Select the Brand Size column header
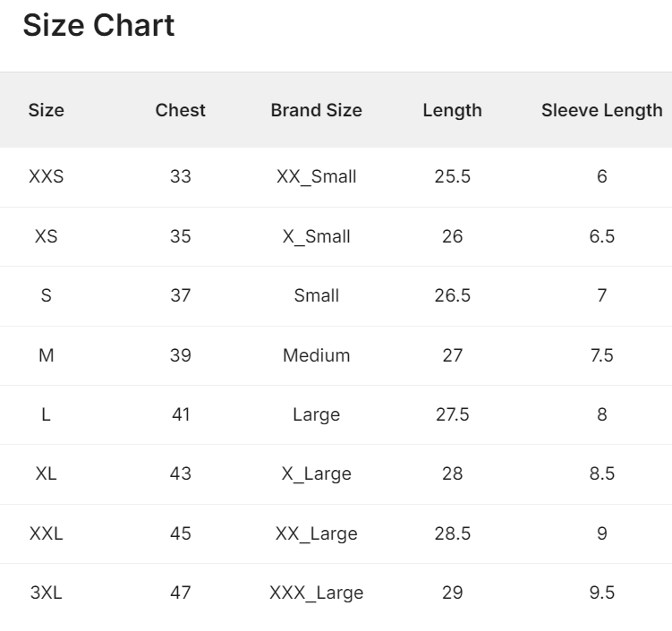This screenshot has width=672, height=631. [x=316, y=110]
